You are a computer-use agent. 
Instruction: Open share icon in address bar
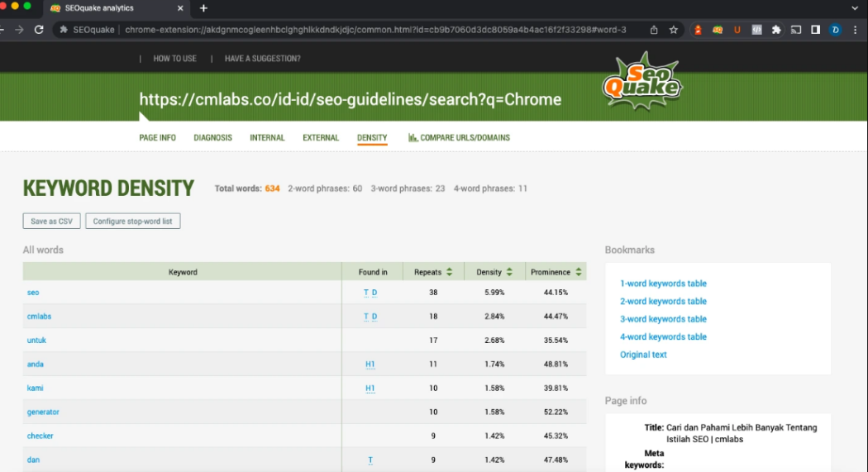(x=654, y=30)
